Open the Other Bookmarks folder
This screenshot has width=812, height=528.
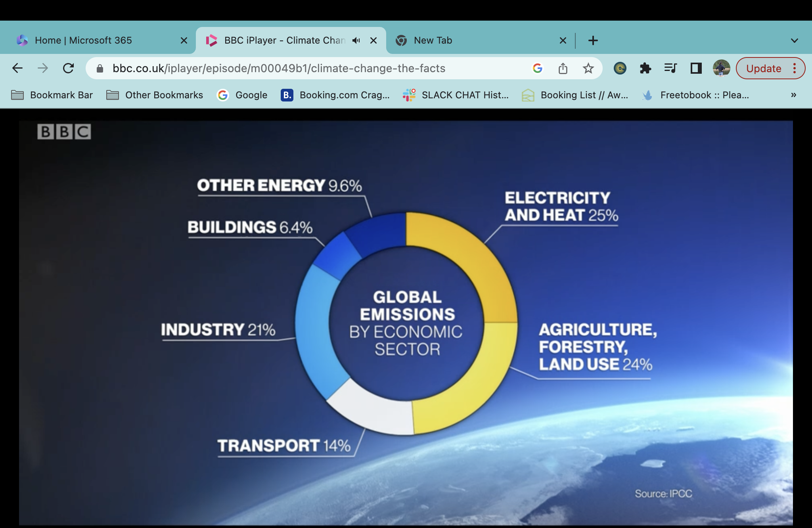pos(155,95)
